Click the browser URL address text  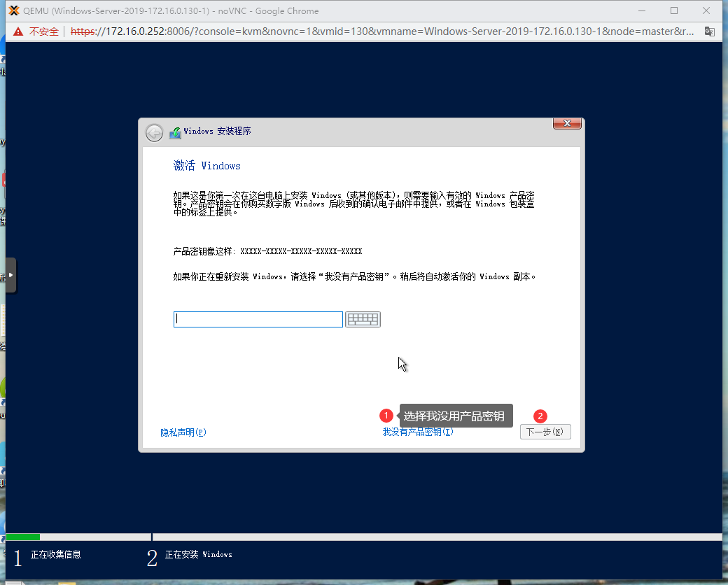[382, 31]
